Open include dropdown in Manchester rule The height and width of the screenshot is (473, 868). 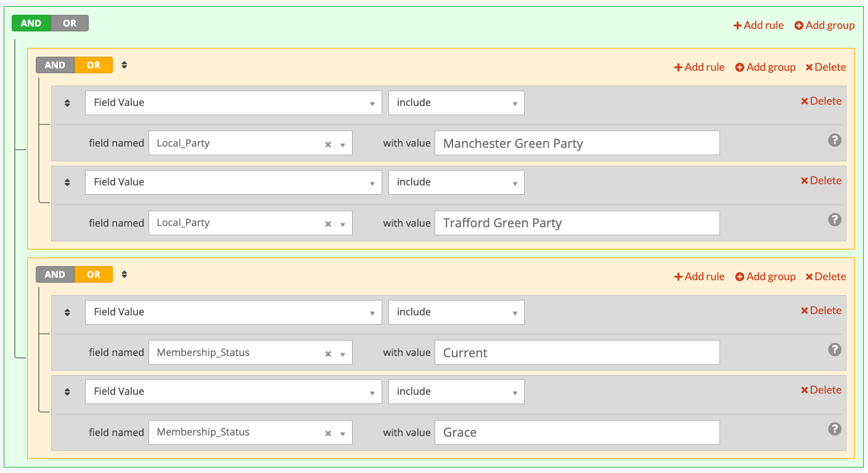coord(456,103)
